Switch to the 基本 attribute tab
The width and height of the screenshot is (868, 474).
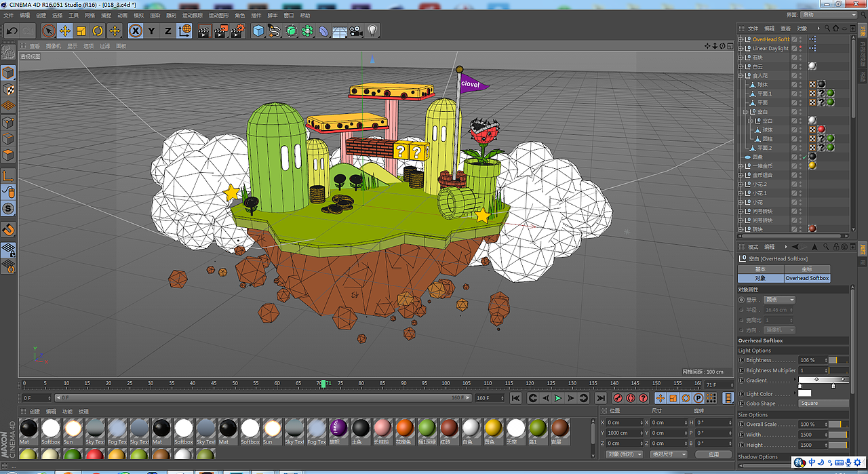tap(760, 269)
